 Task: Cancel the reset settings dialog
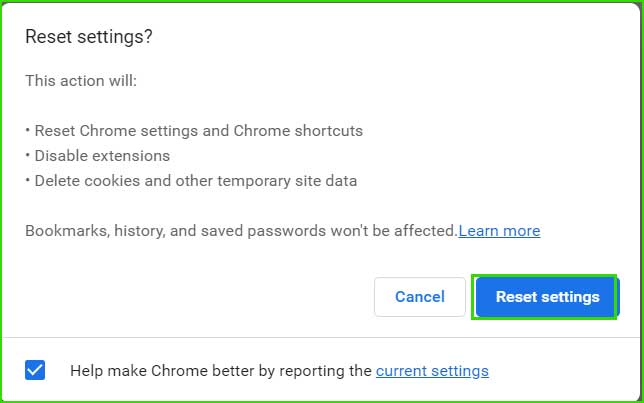[420, 297]
